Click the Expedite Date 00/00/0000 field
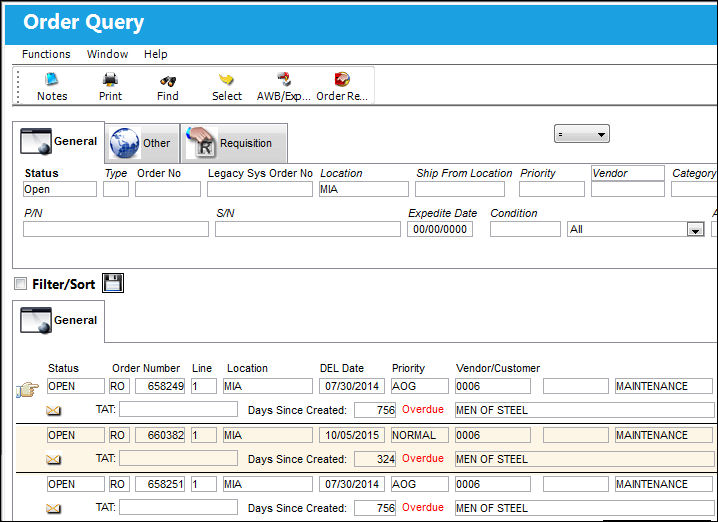This screenshot has width=718, height=522. coord(440,229)
